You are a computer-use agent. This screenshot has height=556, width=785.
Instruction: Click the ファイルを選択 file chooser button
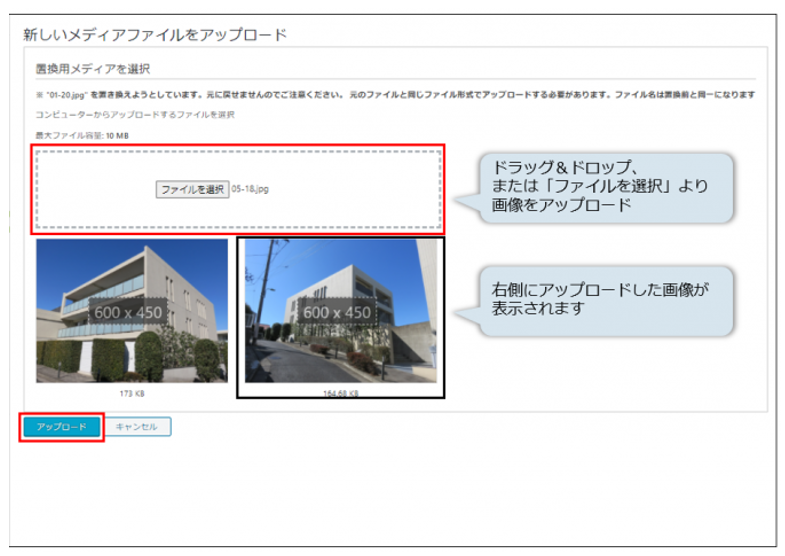(192, 189)
